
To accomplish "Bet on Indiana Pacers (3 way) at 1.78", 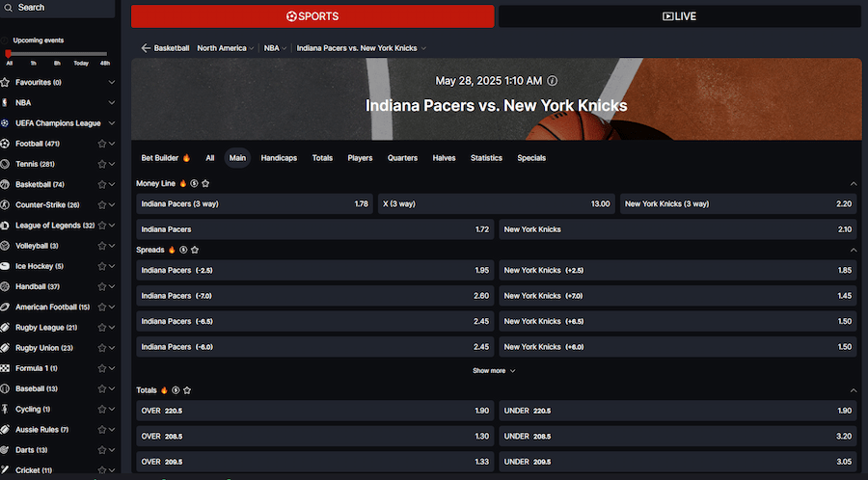I will click(x=255, y=204).
